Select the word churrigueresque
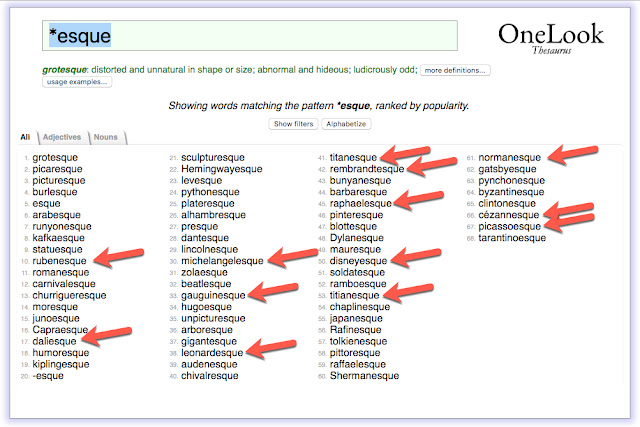Image resolution: width=640 pixels, height=427 pixels. click(69, 295)
